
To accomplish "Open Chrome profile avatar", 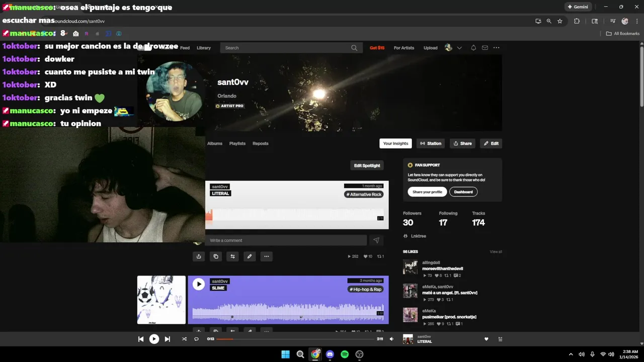I will [x=625, y=21].
